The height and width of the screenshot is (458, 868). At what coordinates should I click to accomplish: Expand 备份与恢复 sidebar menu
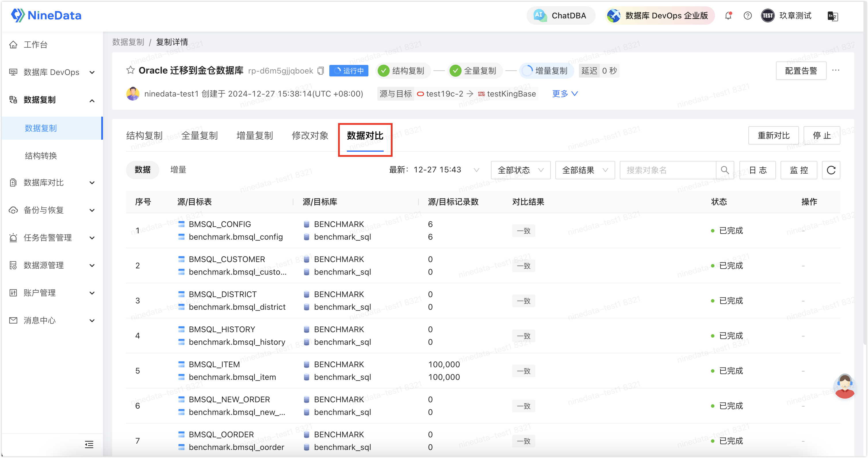coord(52,210)
